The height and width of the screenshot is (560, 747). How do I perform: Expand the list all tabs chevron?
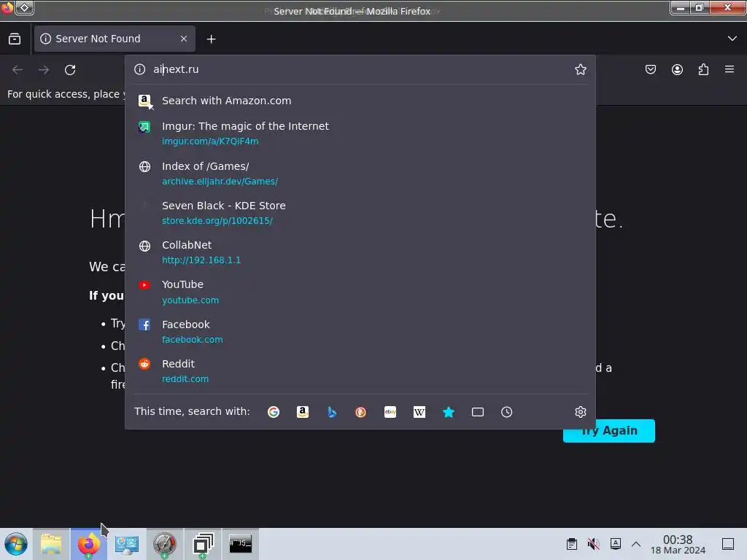click(x=732, y=39)
